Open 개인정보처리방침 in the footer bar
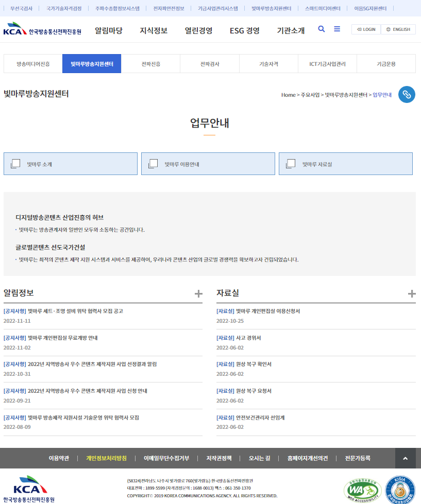 (x=107, y=458)
